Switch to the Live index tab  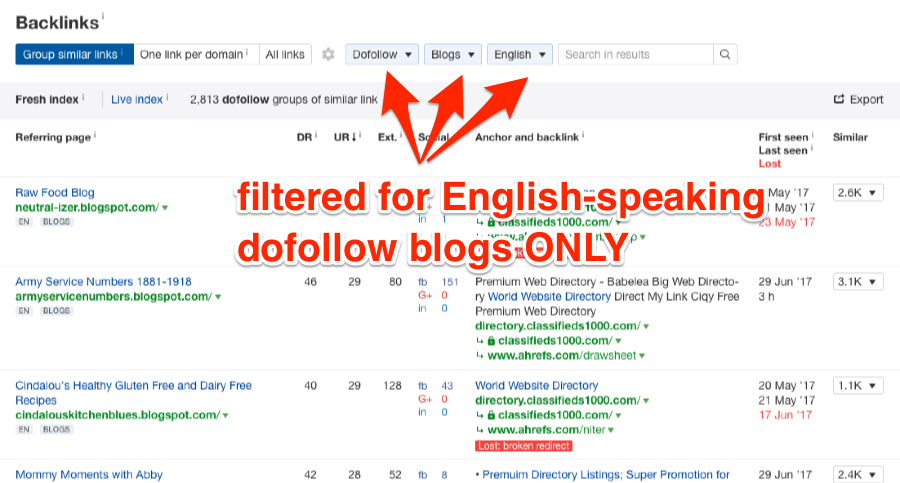pos(137,99)
